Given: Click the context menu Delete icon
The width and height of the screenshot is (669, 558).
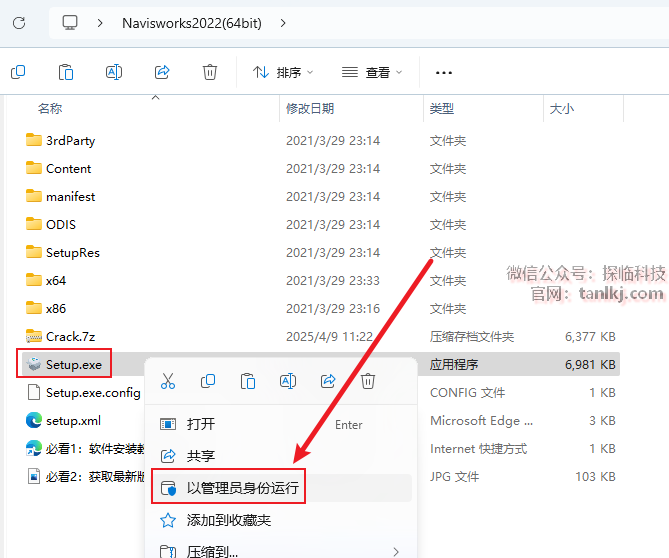Looking at the screenshot, I should pyautogui.click(x=368, y=381).
